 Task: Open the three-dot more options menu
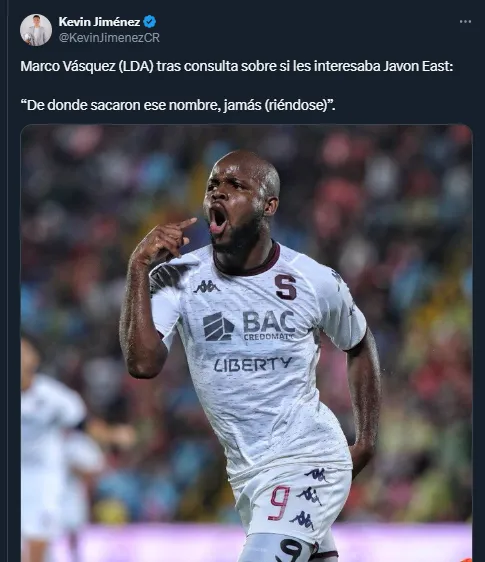click(465, 22)
